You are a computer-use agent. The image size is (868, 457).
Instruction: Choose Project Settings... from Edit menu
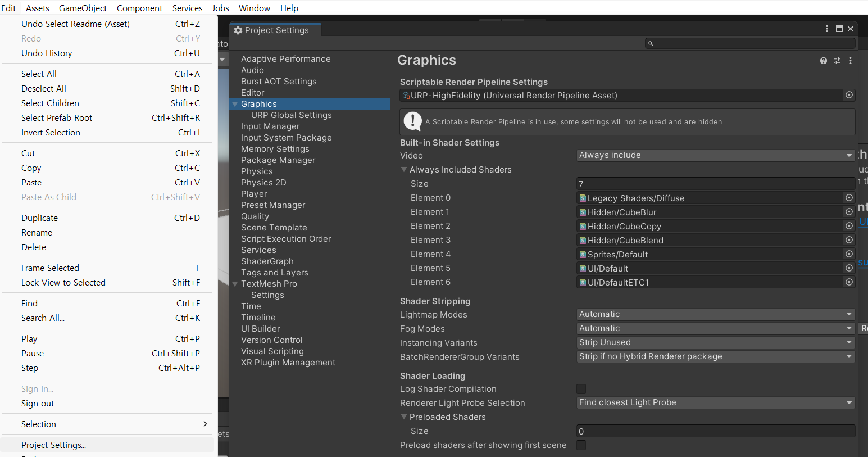tap(108, 445)
